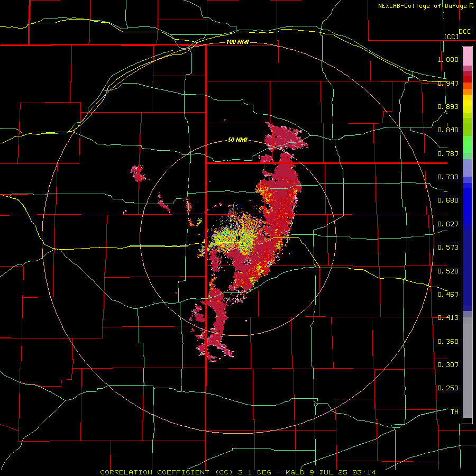Click the 0.307 scale value
Screen dimensions: 476x476
448,364
